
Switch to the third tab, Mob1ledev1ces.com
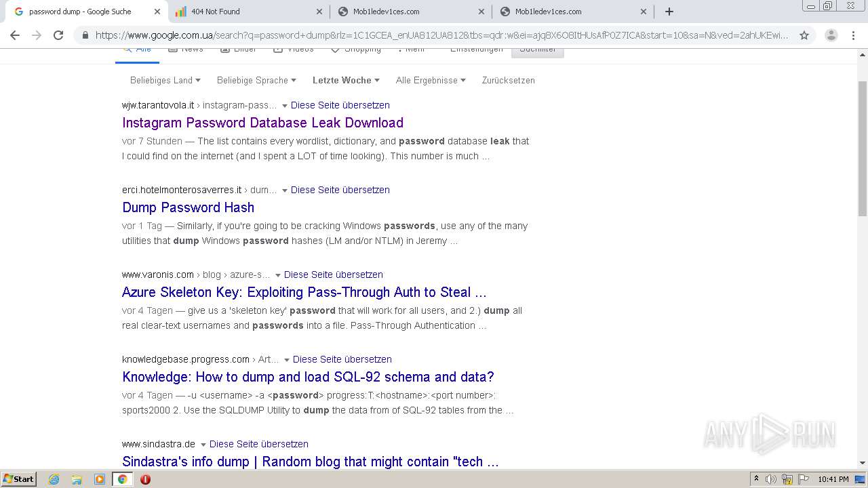click(411, 12)
